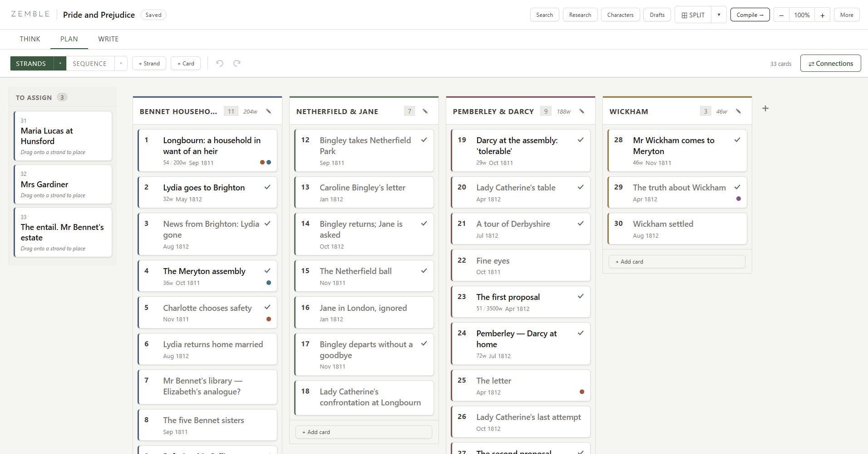Uncheck The first proposal card's checkmark
Screen dimensions: 868x454
(x=581, y=296)
